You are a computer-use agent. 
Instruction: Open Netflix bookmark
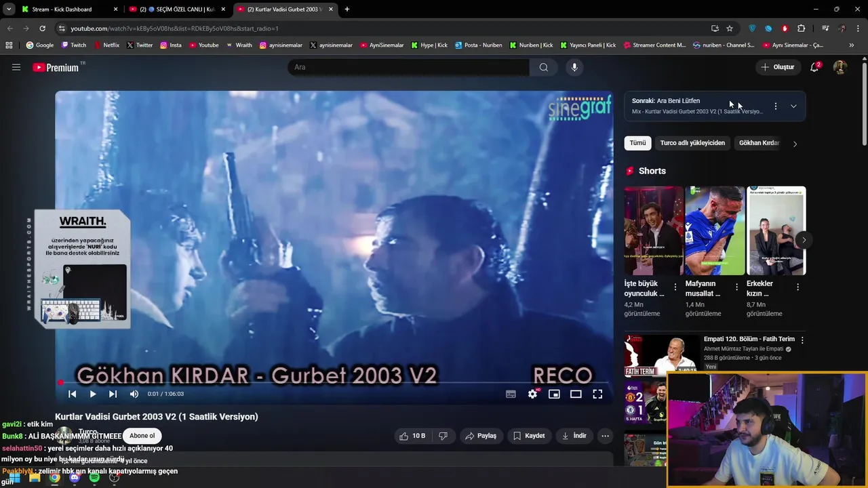pyautogui.click(x=106, y=45)
